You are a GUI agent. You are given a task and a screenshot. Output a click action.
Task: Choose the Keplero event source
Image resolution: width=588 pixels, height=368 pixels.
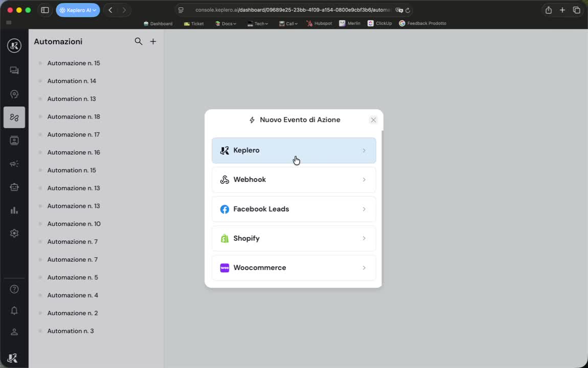click(x=293, y=150)
